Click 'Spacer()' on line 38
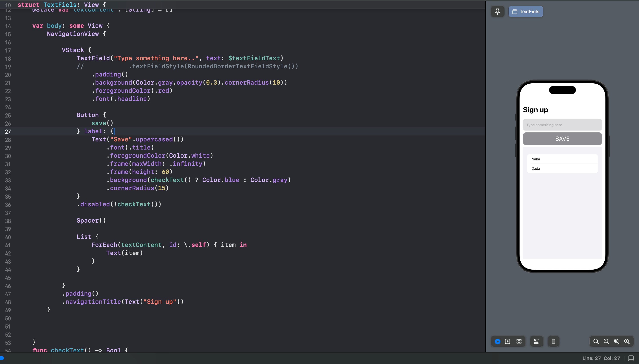Screen dimensions: 639x364 point(91,220)
